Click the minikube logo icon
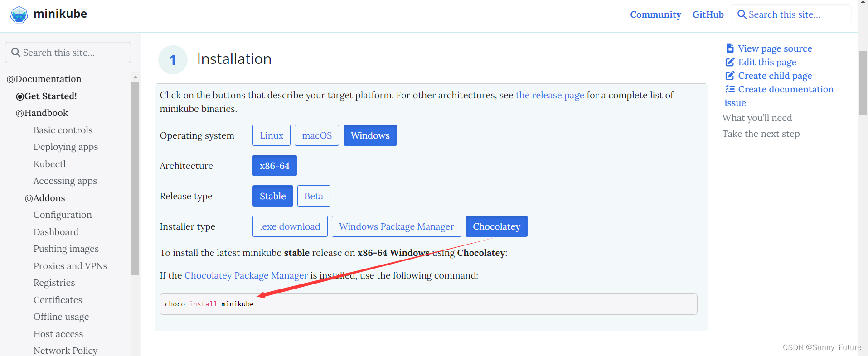Screen dimensions: 868x356 (x=19, y=15)
